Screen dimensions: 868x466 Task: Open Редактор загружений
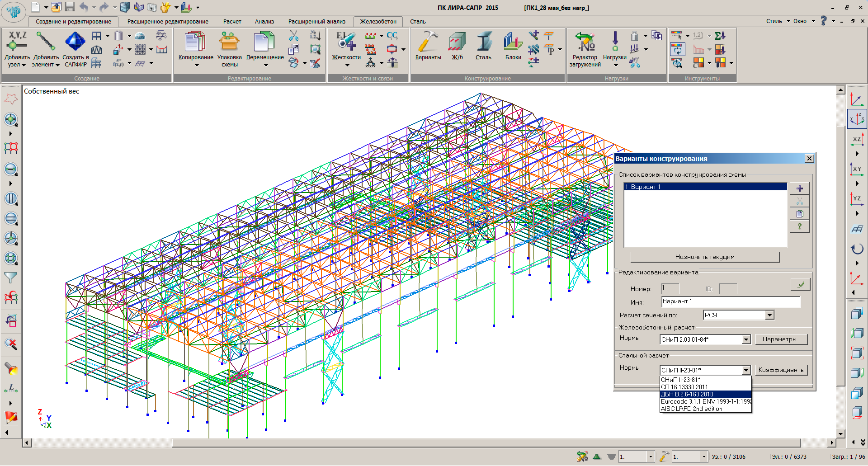click(x=585, y=42)
